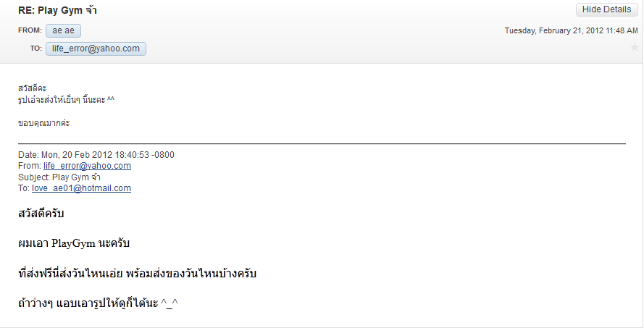Click the FROM: label
Viewport: 644px width, 328px height.
point(30,30)
